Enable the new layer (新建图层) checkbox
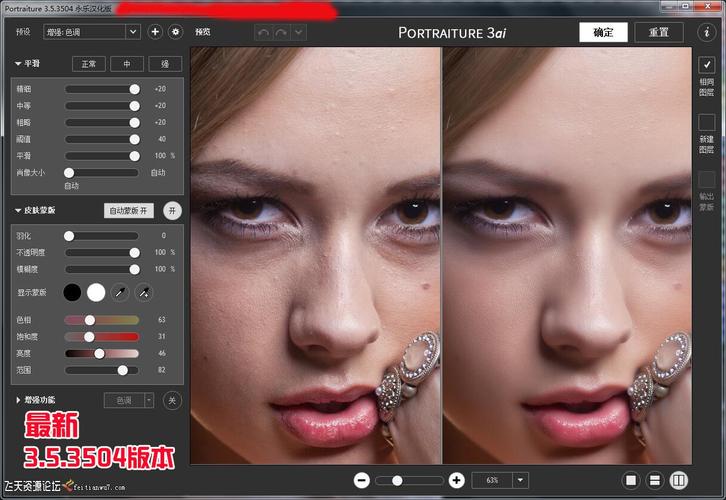The height and width of the screenshot is (500, 726). point(707,122)
